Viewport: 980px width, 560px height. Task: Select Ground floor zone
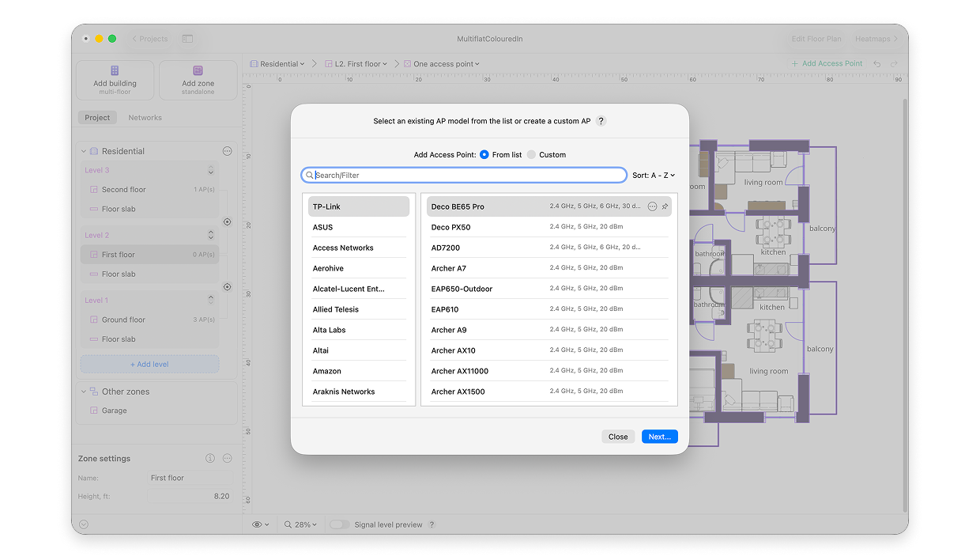click(x=150, y=320)
